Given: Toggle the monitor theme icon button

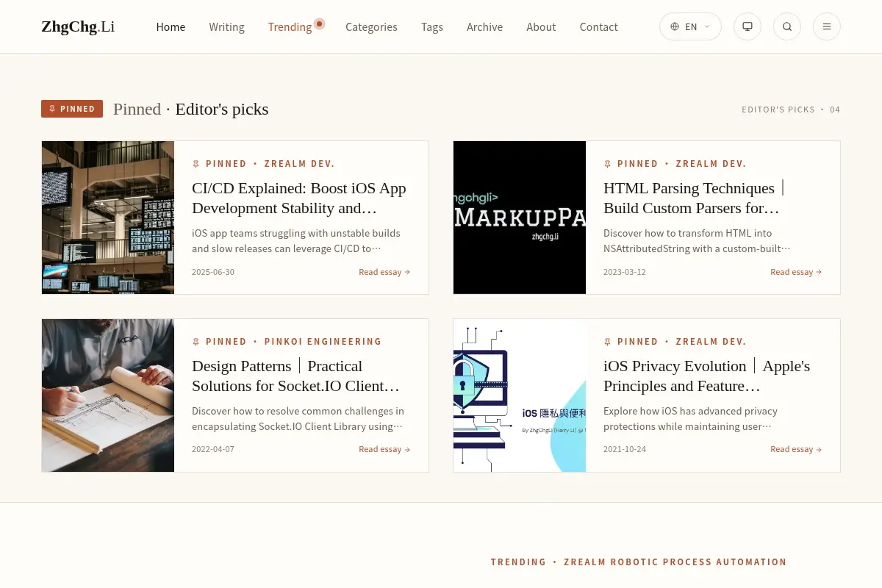Looking at the screenshot, I should 747,26.
